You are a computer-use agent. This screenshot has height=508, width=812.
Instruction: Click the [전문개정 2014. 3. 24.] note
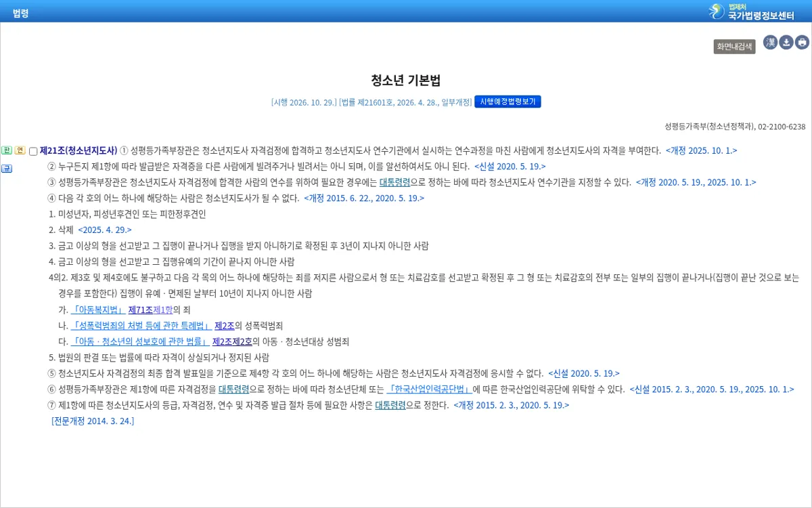[x=93, y=421]
